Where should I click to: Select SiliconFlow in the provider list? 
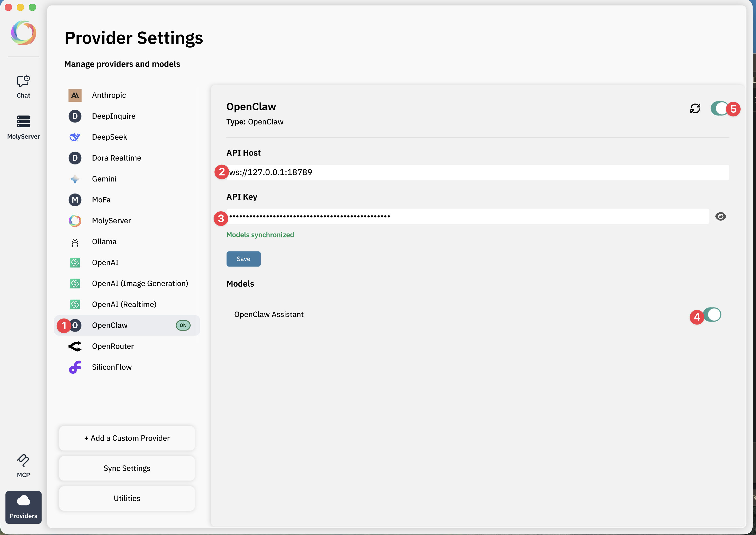tap(112, 367)
